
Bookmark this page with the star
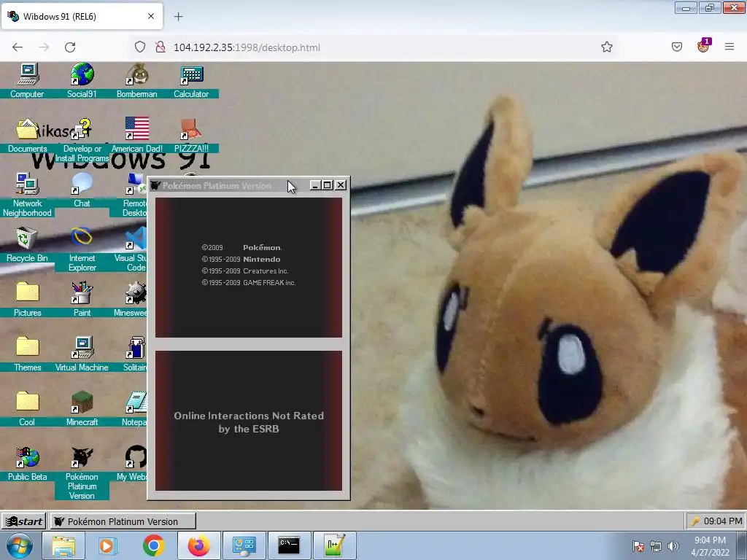606,47
